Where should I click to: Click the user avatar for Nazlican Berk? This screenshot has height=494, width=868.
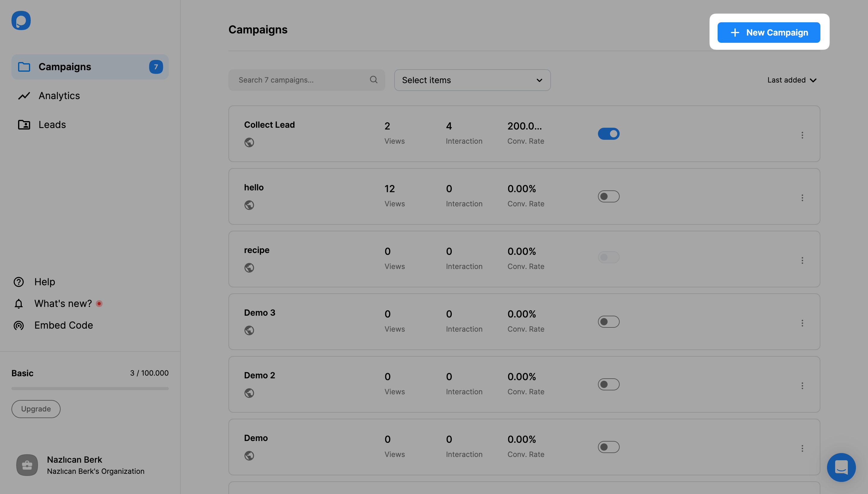click(x=27, y=465)
